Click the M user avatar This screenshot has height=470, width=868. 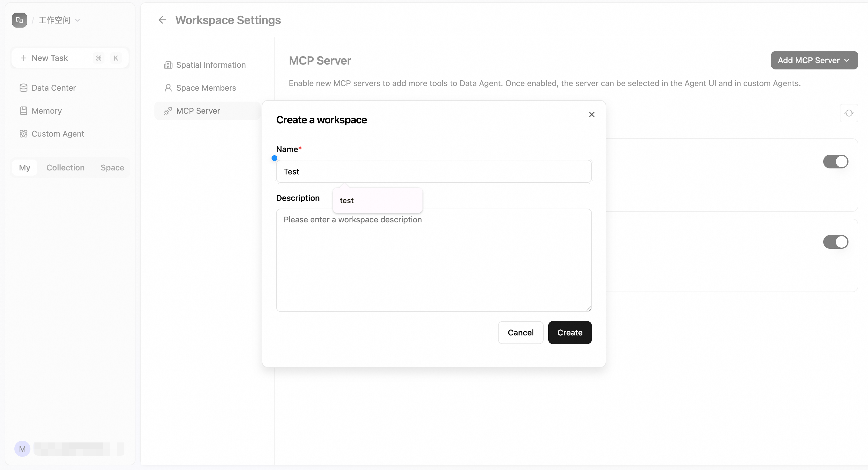click(x=22, y=449)
